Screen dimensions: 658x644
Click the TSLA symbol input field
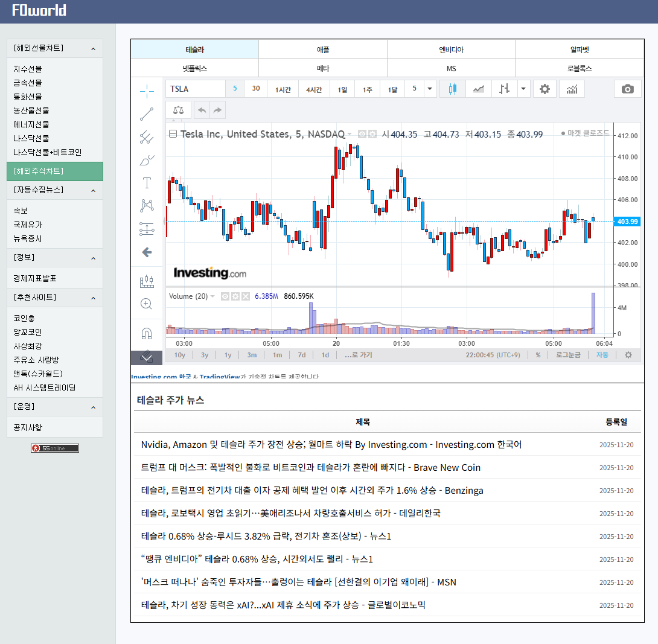(x=196, y=89)
